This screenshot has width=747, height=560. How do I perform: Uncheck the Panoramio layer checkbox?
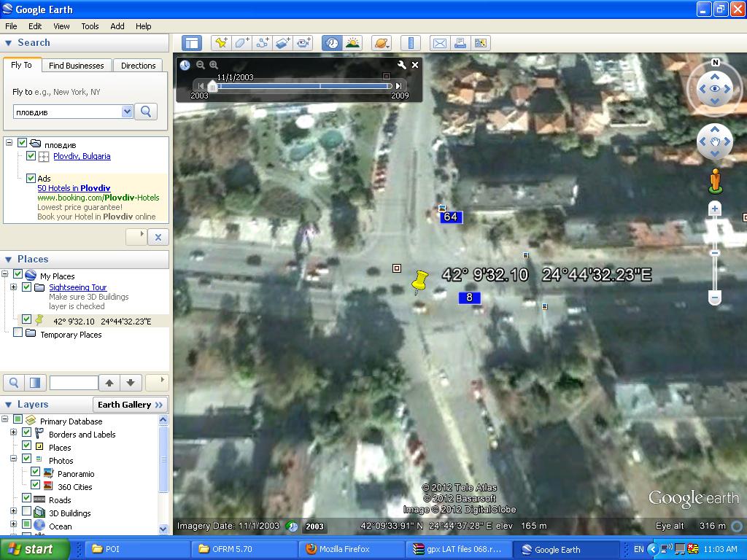tap(35, 473)
